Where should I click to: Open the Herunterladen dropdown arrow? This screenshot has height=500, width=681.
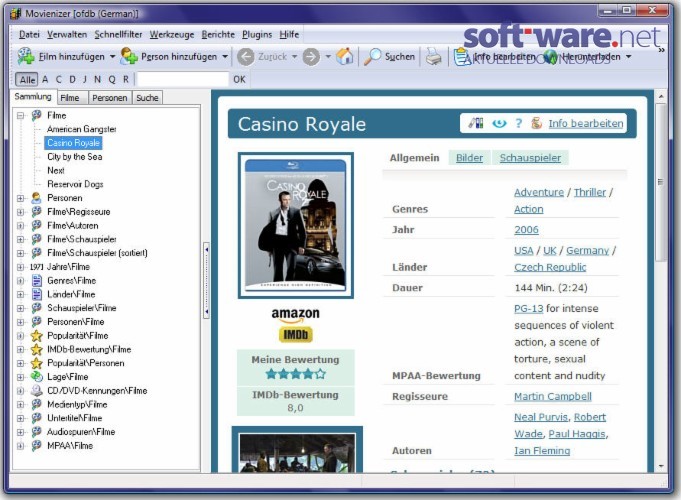[x=628, y=57]
